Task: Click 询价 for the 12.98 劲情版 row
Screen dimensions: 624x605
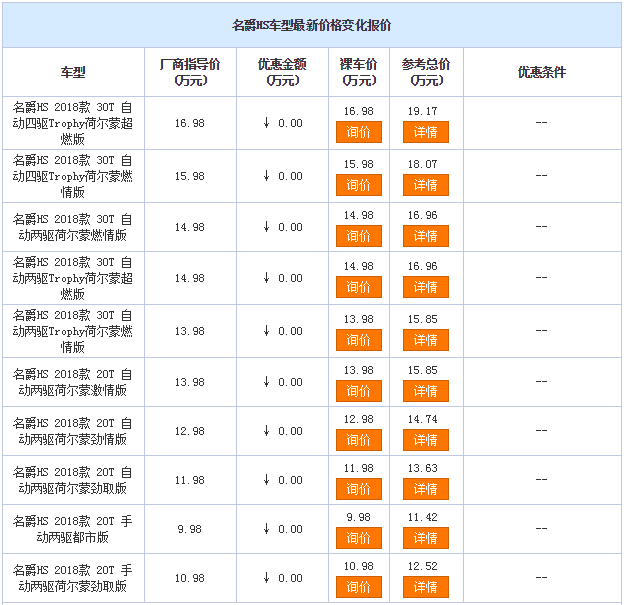Action: pos(359,440)
